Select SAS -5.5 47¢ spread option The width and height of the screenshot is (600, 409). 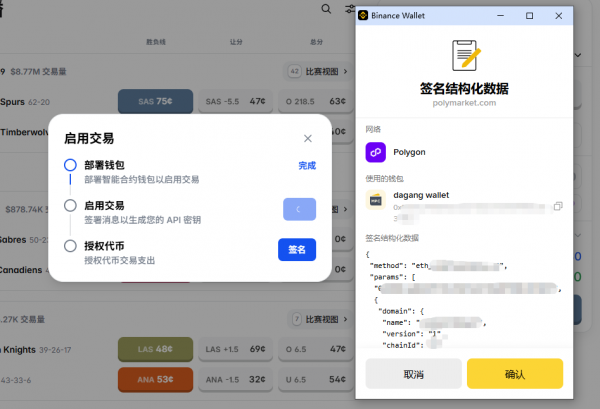pyautogui.click(x=235, y=101)
